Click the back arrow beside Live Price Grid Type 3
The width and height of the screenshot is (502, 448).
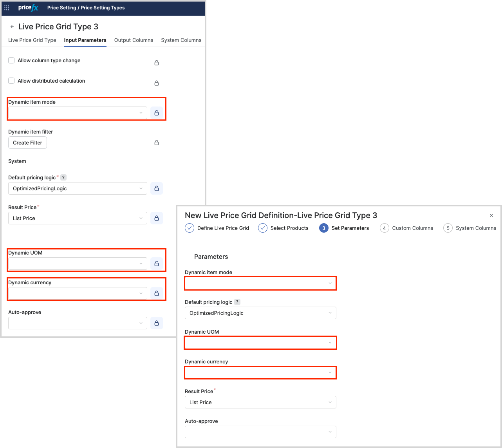pyautogui.click(x=12, y=27)
